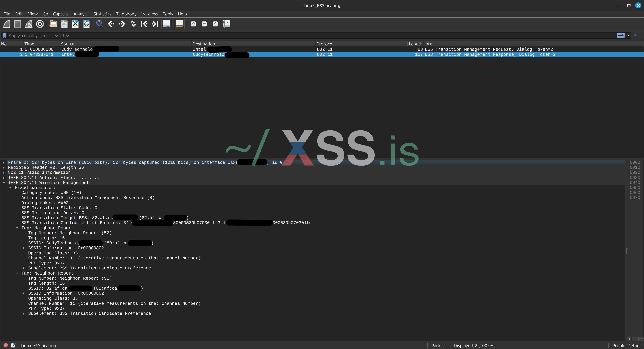This screenshot has width=644, height=349.
Task: Open the Statistics menu
Action: click(x=102, y=14)
